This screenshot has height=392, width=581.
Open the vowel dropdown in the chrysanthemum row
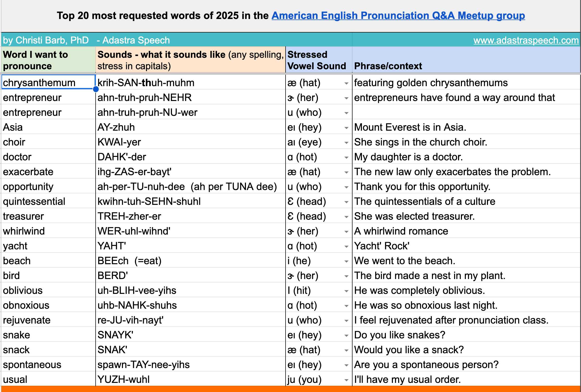tap(346, 83)
